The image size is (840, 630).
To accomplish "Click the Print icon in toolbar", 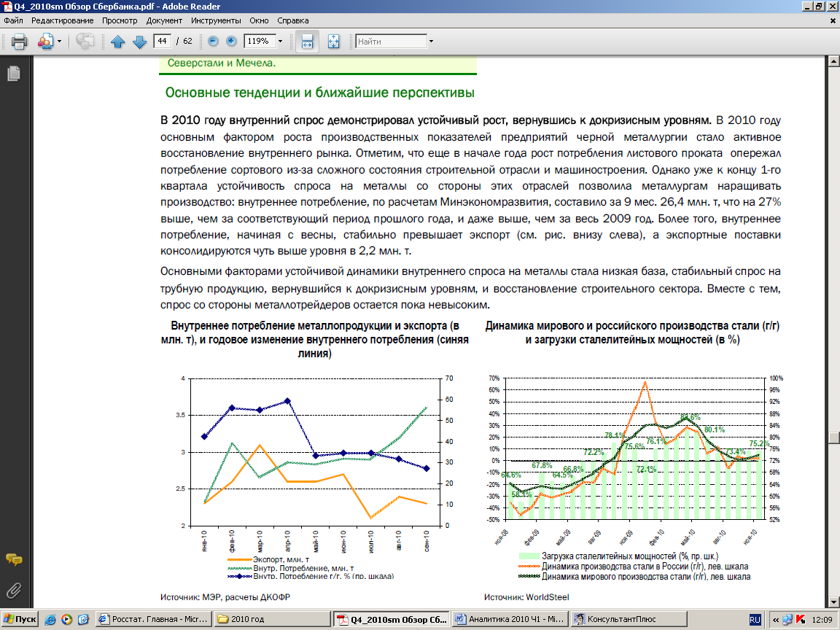I will [19, 42].
